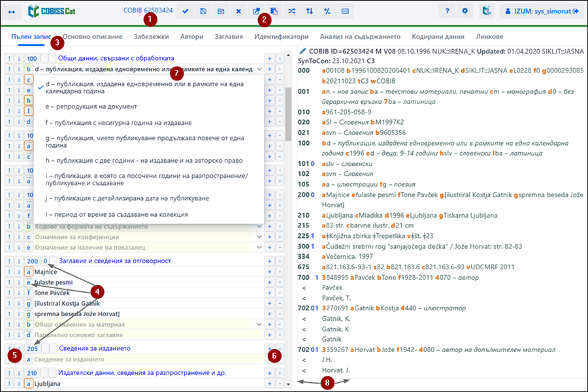Click Издателски данни, сведения за разпространение link
The height and width of the screenshot is (392, 588).
click(x=142, y=373)
